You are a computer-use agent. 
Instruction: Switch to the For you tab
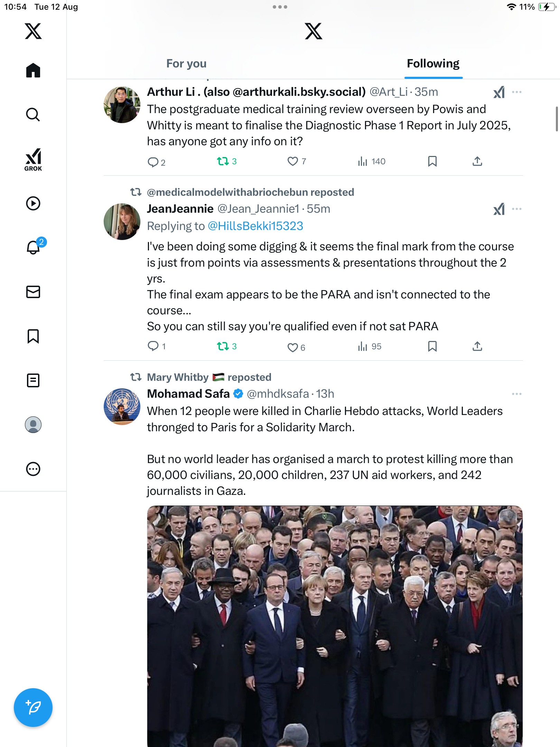click(186, 64)
